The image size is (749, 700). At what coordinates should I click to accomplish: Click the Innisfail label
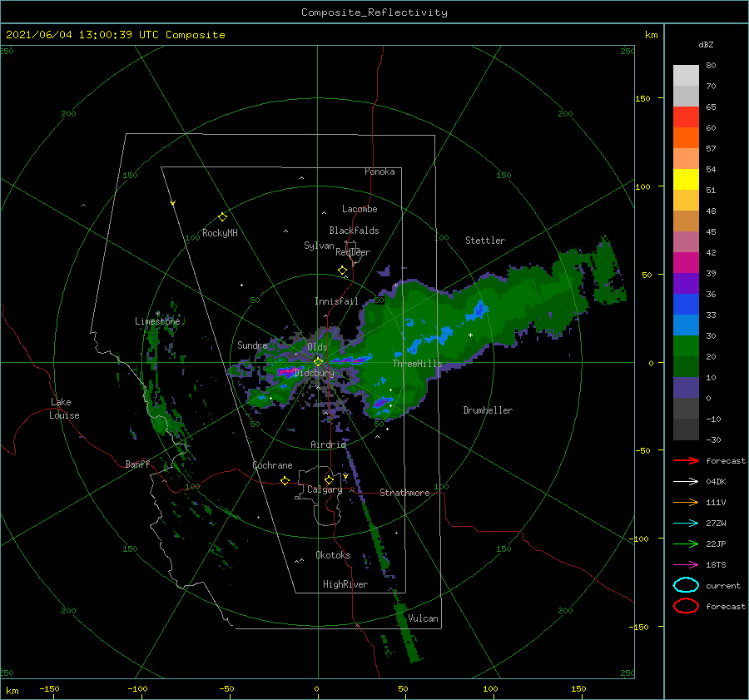pyautogui.click(x=336, y=301)
